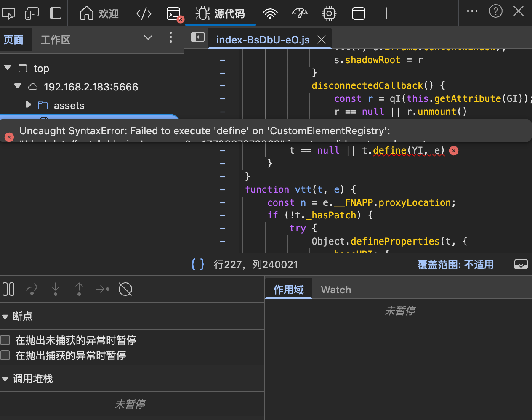
Task: Enable pause on caught exceptions checkbox
Action: coord(5,355)
